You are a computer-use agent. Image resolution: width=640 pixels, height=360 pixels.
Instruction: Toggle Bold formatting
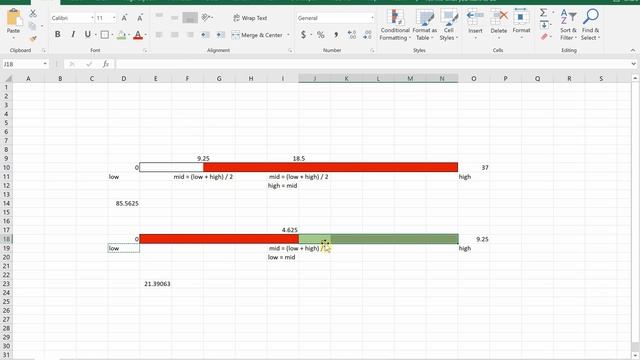coord(58,35)
